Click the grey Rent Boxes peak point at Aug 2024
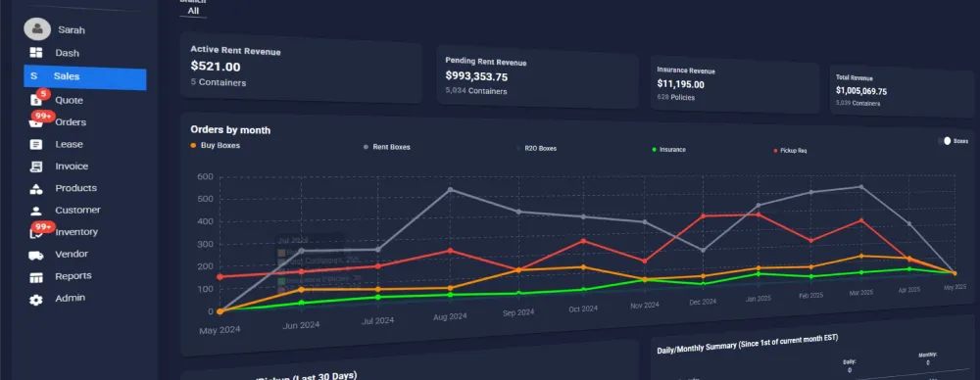The height and width of the screenshot is (380, 980). [451, 189]
